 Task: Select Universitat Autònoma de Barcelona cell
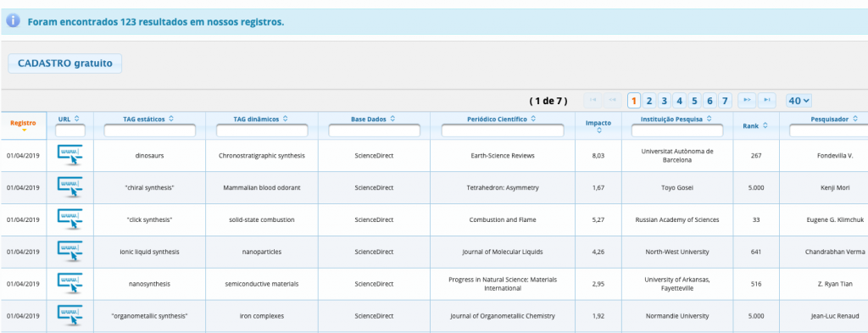coord(677,155)
